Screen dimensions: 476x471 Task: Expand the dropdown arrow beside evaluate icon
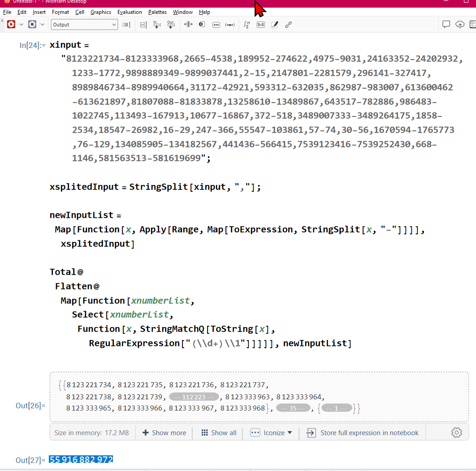(21, 25)
